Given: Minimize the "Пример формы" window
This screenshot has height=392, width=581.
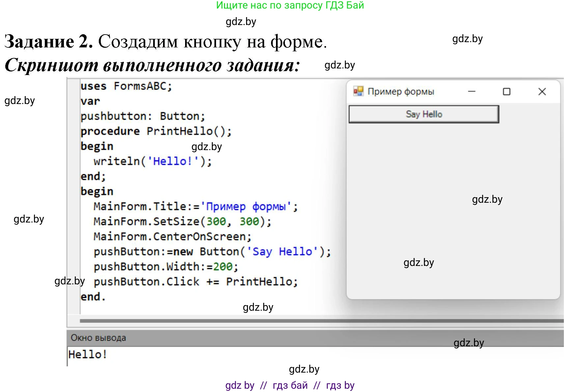Looking at the screenshot, I should click(x=472, y=91).
